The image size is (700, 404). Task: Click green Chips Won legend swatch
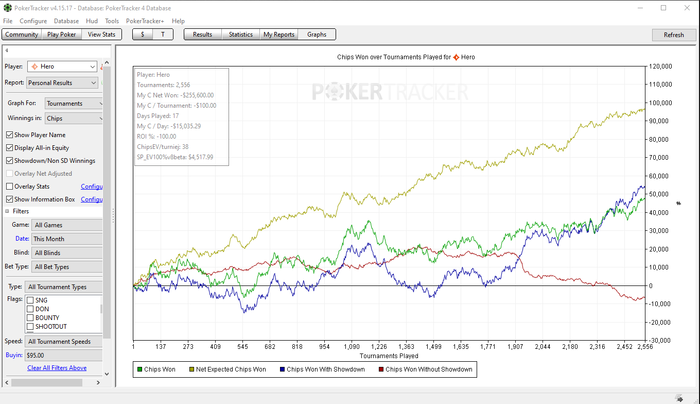click(x=140, y=370)
